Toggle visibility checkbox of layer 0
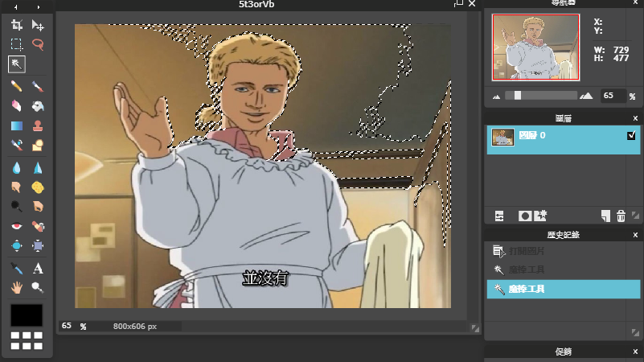Image resolution: width=644 pixels, height=362 pixels. coord(631,135)
